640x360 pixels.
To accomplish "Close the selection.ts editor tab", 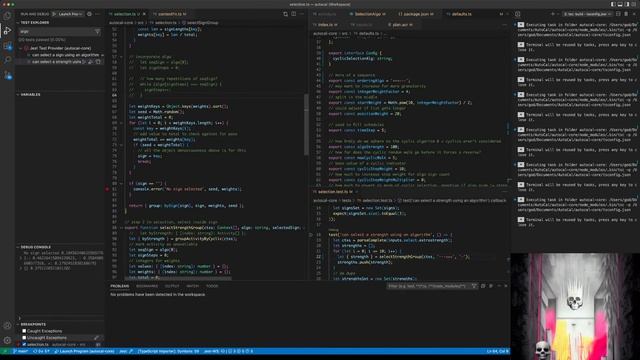I will 144,14.
